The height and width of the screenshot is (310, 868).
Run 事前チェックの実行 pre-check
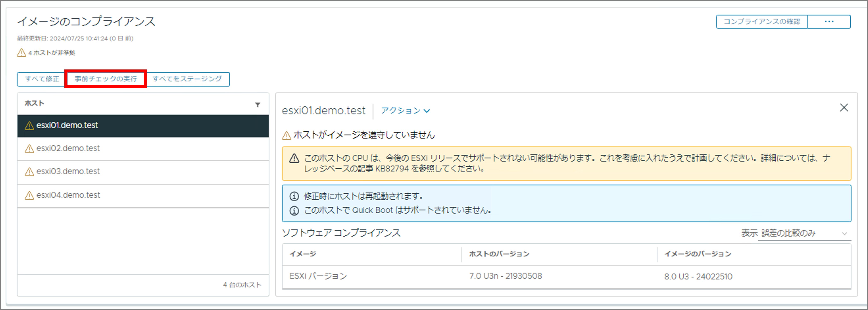coord(105,79)
